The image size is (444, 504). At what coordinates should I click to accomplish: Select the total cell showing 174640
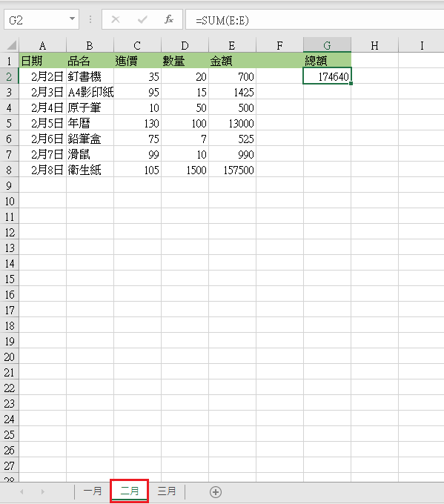coord(327,76)
